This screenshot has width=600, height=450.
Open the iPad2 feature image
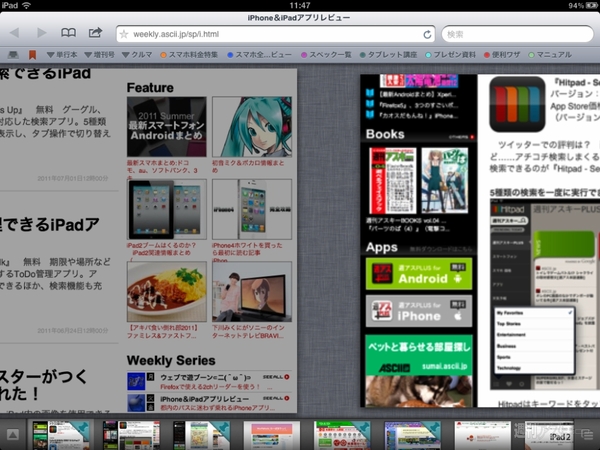pyautogui.click(x=167, y=209)
